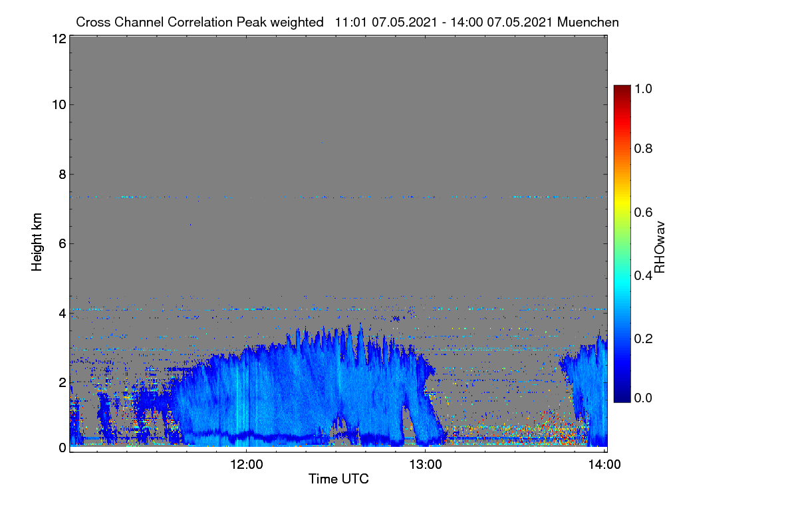Click the chart title 'Cross Channel Correlation Peak weighted'

199,22
